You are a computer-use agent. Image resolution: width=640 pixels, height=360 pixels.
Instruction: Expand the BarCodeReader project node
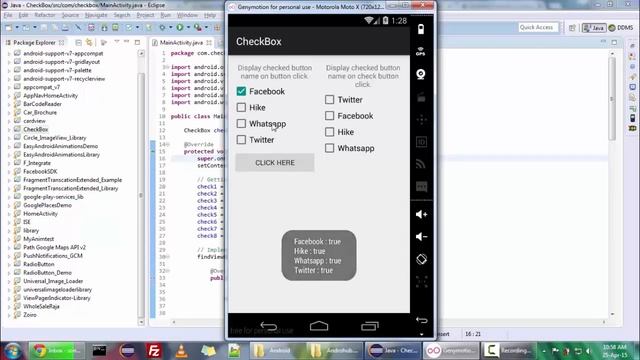coord(9,104)
